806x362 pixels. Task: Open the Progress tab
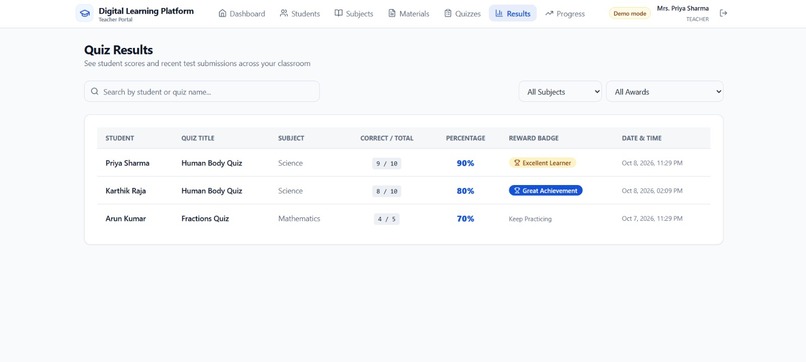(x=565, y=14)
